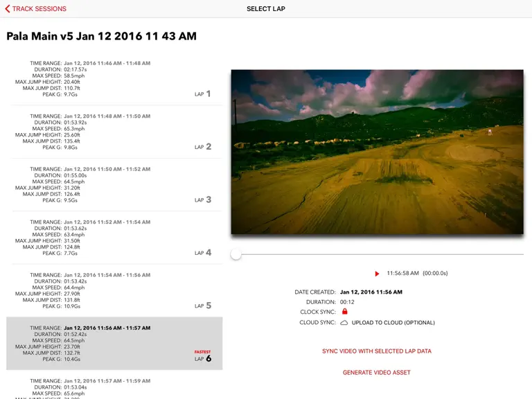
Task: Click the back chevron icon
Action: [x=7, y=9]
